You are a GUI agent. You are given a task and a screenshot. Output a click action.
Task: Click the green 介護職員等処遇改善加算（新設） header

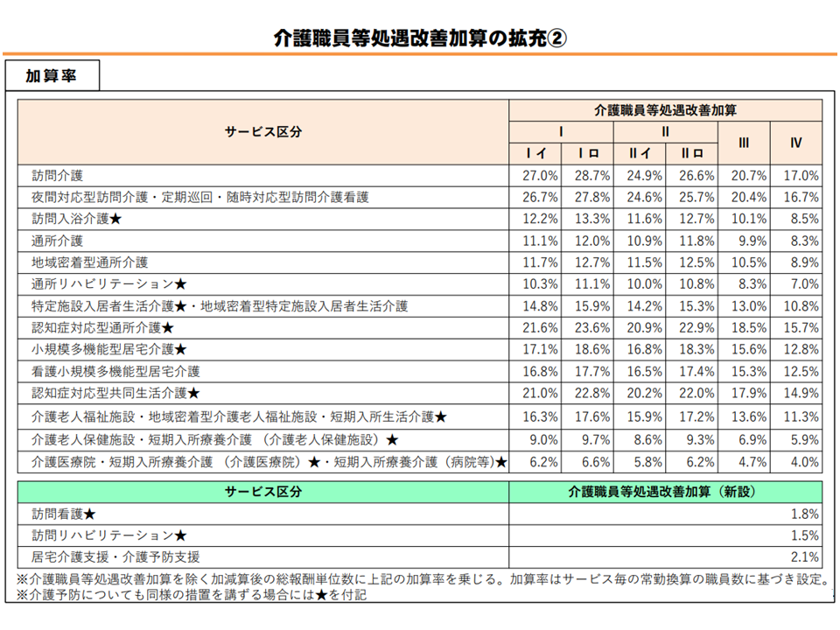665,492
